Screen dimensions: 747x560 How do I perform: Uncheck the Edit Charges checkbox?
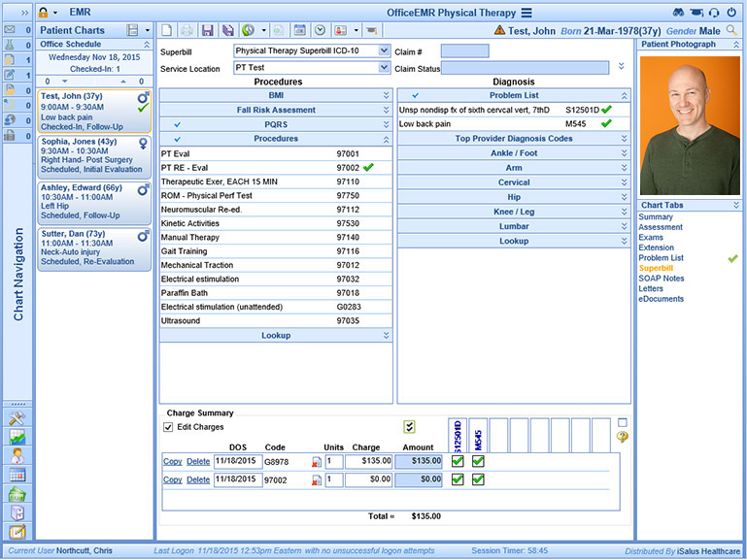[168, 427]
